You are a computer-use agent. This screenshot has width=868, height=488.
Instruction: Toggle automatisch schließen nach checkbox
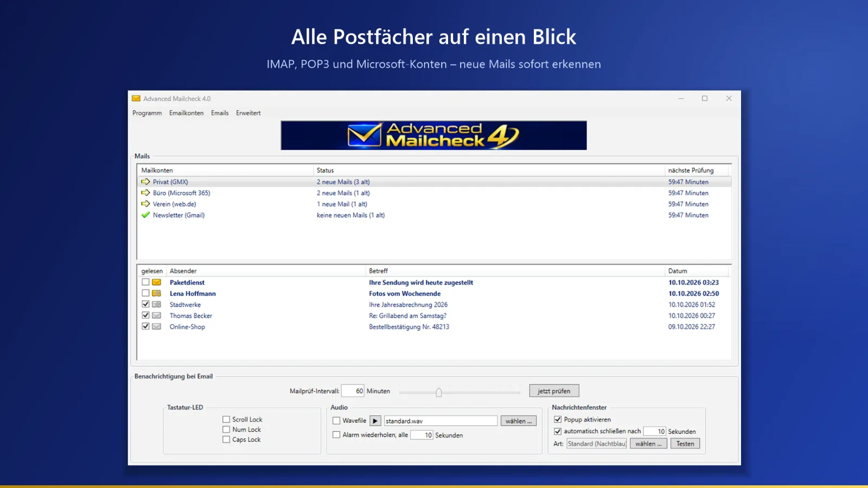pyautogui.click(x=558, y=431)
